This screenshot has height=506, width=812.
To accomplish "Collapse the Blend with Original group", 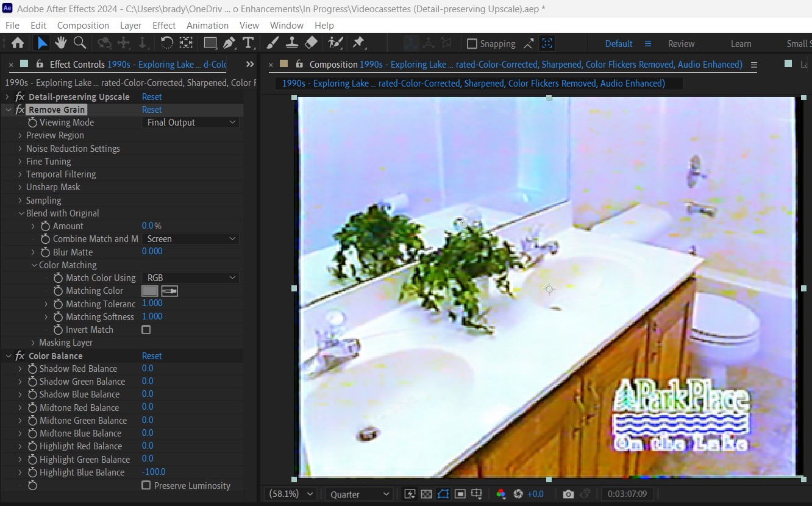I will pyautogui.click(x=20, y=213).
